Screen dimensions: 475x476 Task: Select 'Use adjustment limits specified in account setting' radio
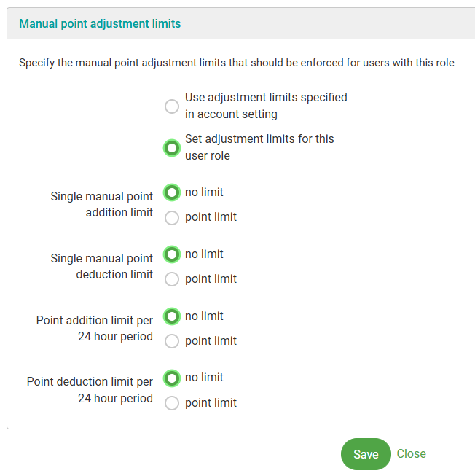tap(172, 106)
